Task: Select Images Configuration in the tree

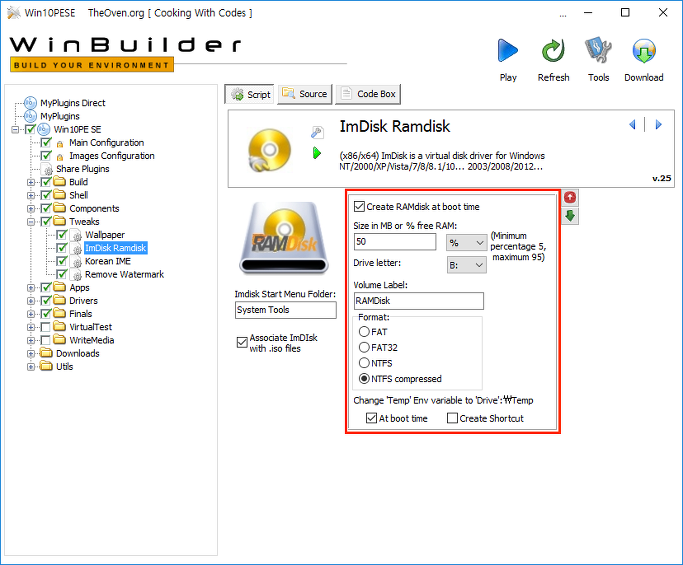Action: 112,156
